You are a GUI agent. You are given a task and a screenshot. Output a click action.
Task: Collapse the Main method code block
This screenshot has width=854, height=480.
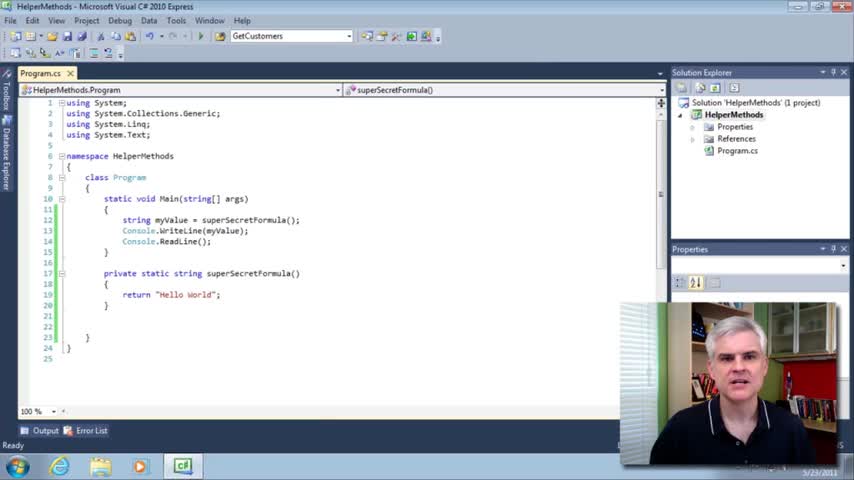(x=62, y=199)
